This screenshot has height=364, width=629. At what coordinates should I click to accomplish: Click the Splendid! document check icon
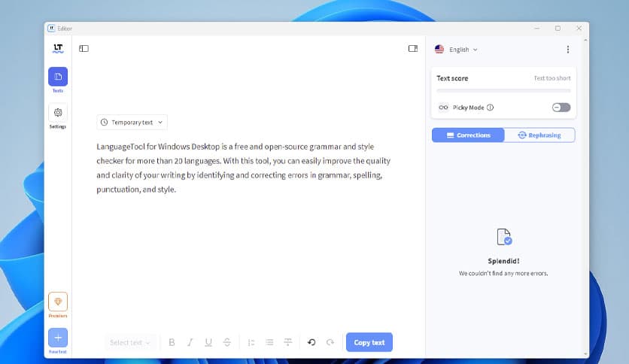[x=504, y=236]
